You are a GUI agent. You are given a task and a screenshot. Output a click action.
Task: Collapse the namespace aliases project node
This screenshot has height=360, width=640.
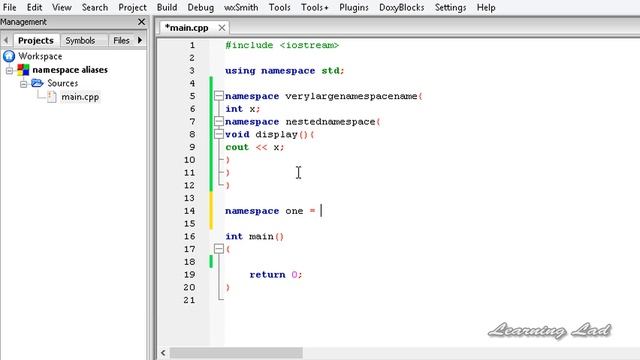(x=9, y=70)
